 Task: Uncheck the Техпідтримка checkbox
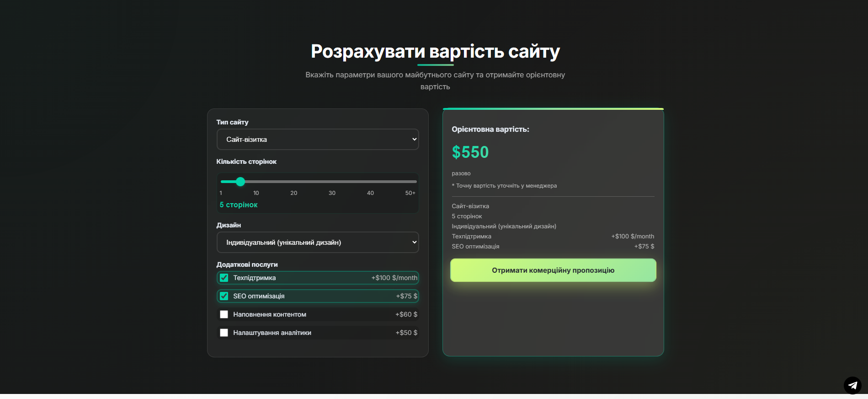click(224, 278)
